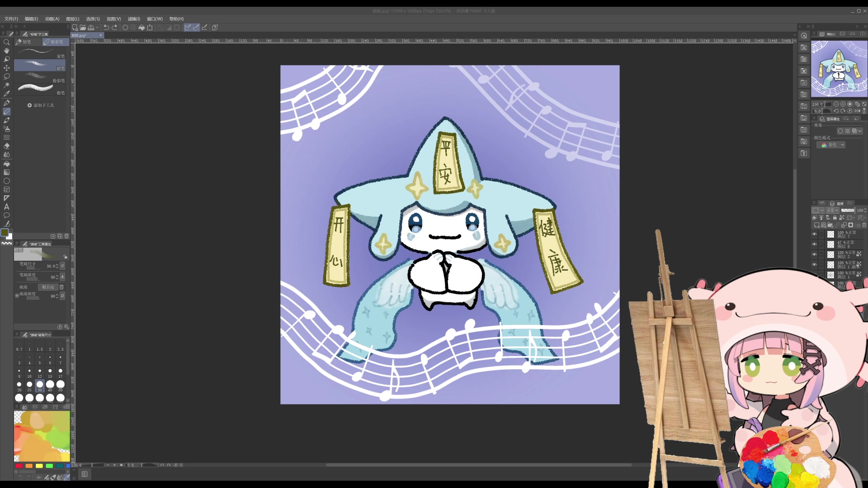
Task: Select the Balloon tool
Action: (x=6, y=215)
